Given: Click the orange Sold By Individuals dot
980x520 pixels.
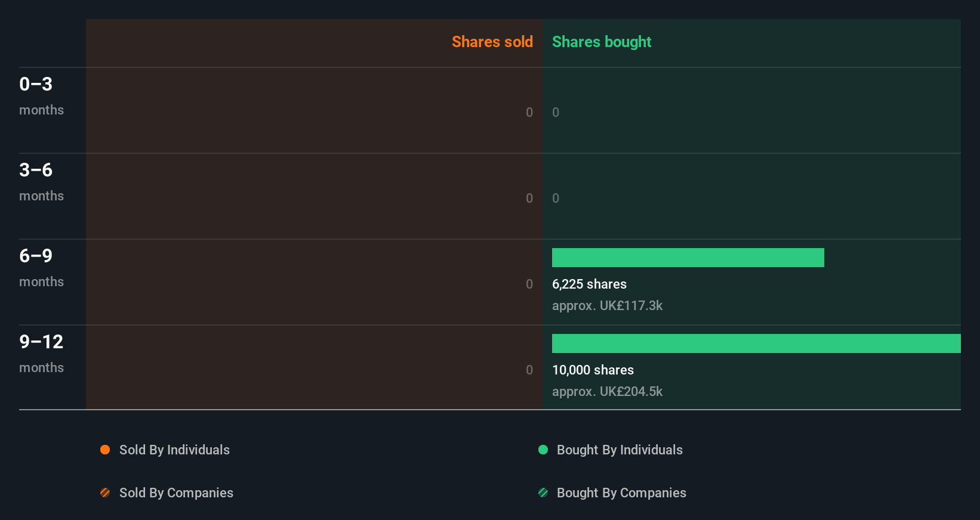Looking at the screenshot, I should 105,450.
